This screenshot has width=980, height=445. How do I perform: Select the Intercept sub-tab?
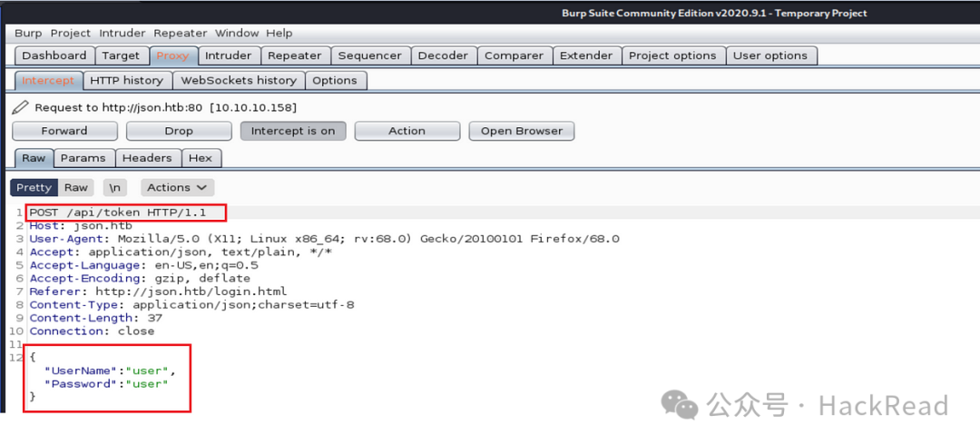click(48, 81)
